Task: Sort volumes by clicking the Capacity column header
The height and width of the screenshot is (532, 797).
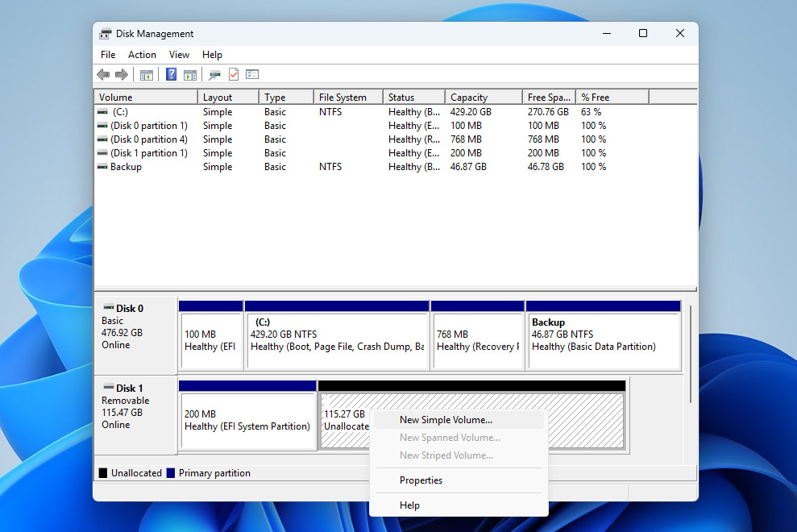Action: point(482,96)
